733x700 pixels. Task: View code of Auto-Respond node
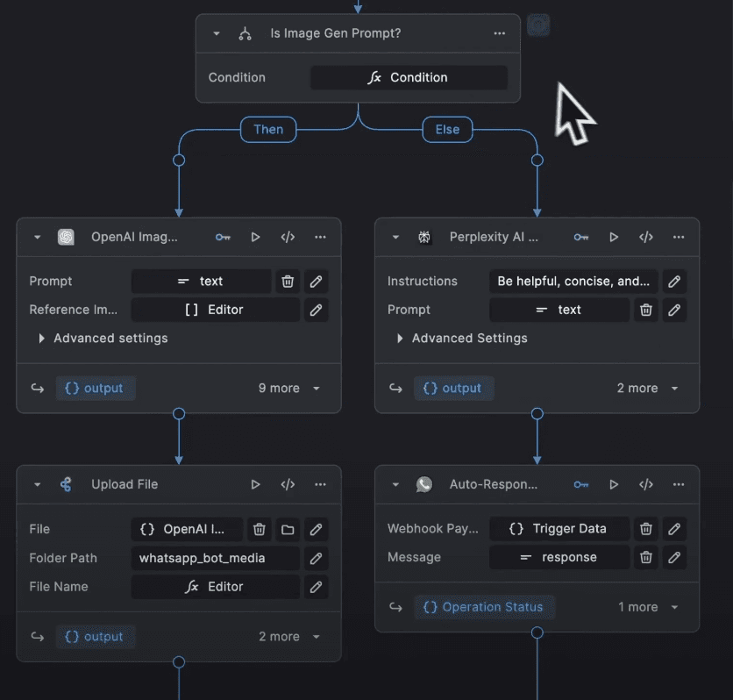coord(646,484)
